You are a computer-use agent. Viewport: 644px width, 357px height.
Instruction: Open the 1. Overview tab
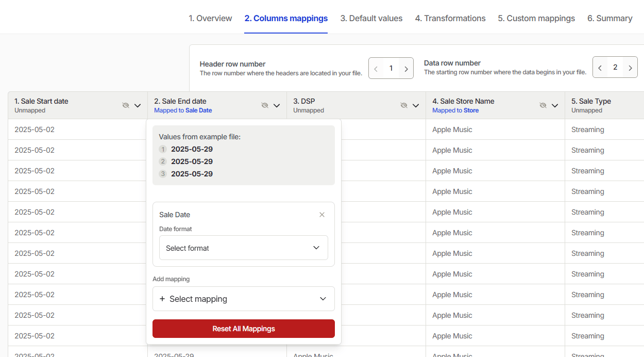tap(210, 18)
